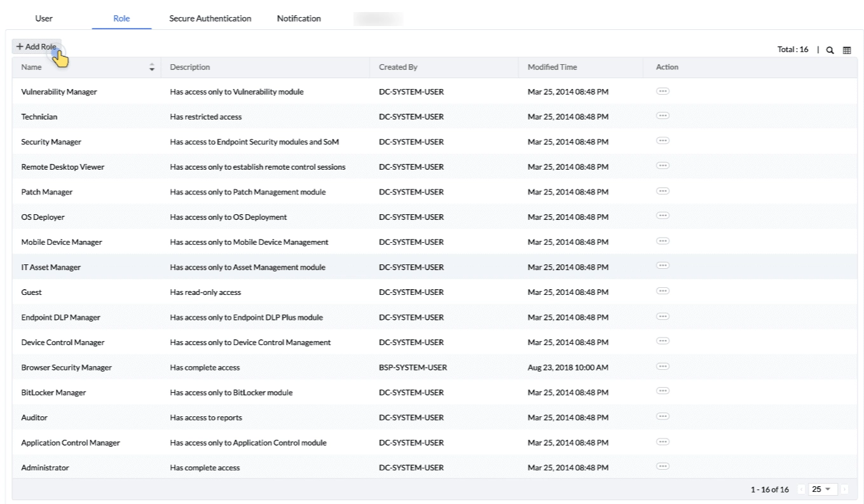This screenshot has width=864, height=504.
Task: Open action menu for Administrator role
Action: (663, 467)
